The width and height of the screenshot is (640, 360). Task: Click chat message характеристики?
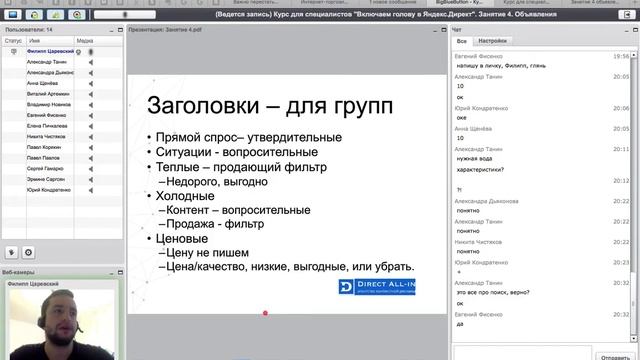480,170
